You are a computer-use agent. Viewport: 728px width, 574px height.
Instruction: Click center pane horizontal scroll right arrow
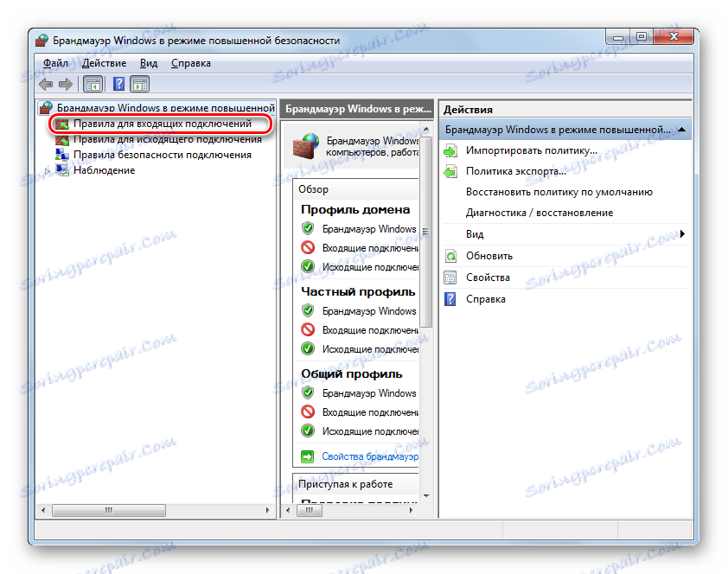pos(411,510)
